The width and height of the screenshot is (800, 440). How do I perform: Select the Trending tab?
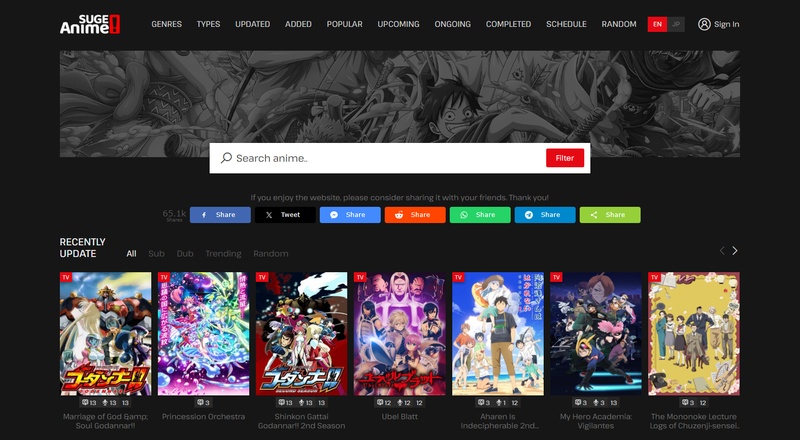pos(223,254)
